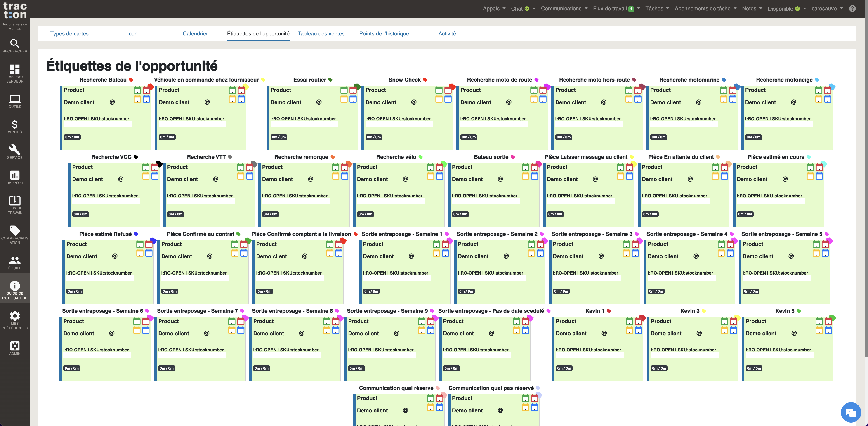Click blue calendar icon on Recherche Bateau card
This screenshot has height=426, width=868.
(146, 99)
